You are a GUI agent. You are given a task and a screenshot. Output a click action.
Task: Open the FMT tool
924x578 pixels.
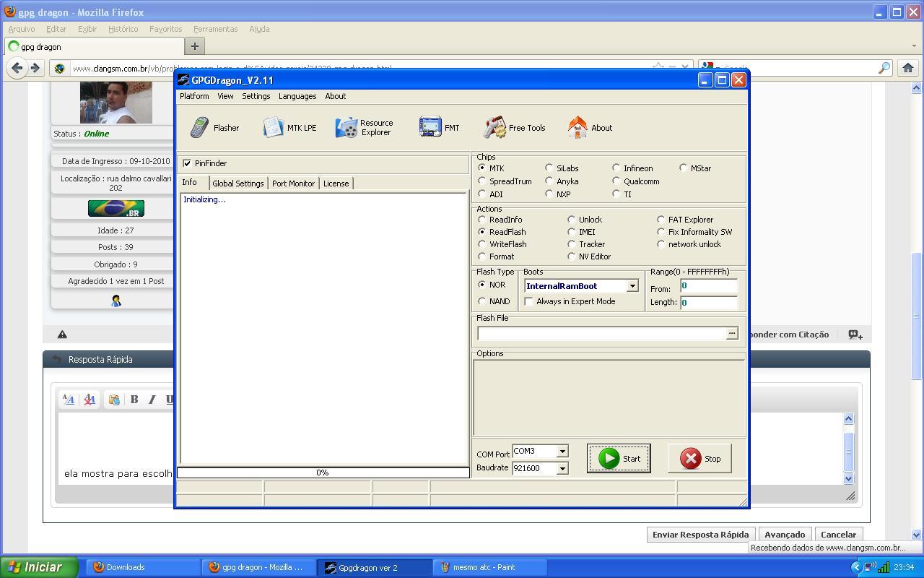tap(439, 128)
